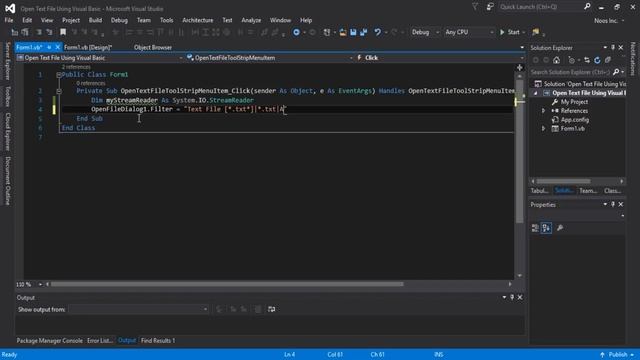Click Pending Changes Filter clock icon
Screen dimensions: 640x360
coord(571,60)
